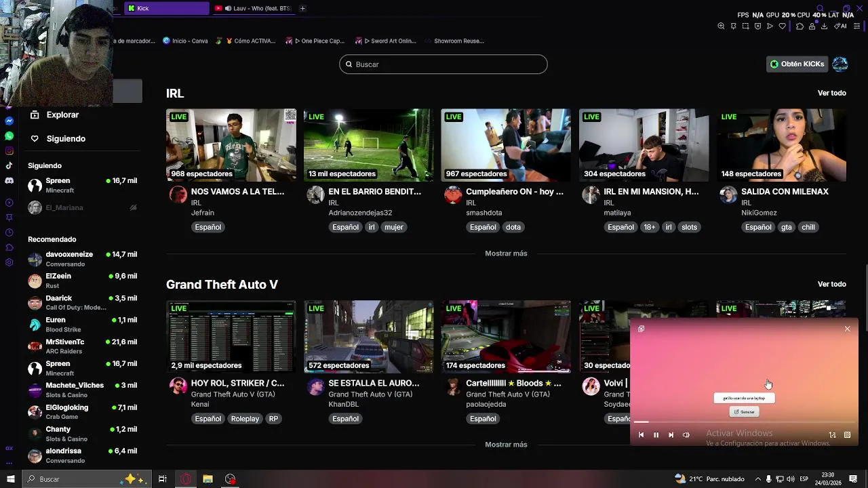
Task: Click the swap arrows icon in video popup
Action: coord(832,435)
